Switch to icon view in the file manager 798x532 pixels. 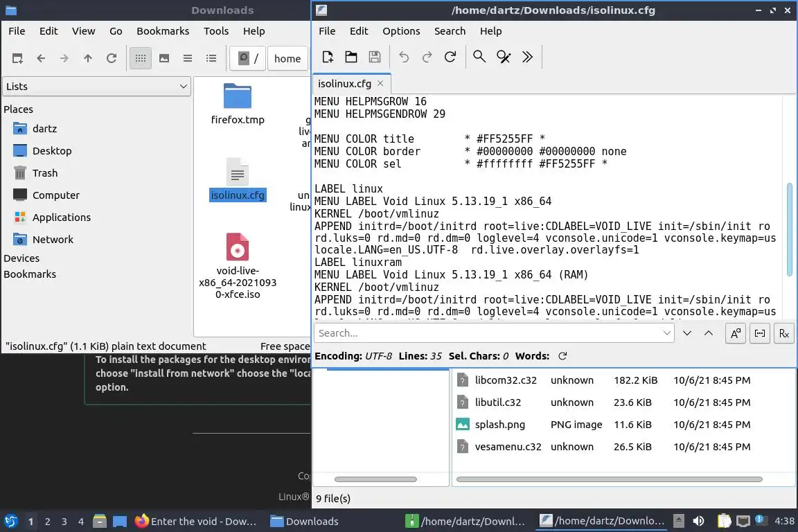pyautogui.click(x=141, y=58)
